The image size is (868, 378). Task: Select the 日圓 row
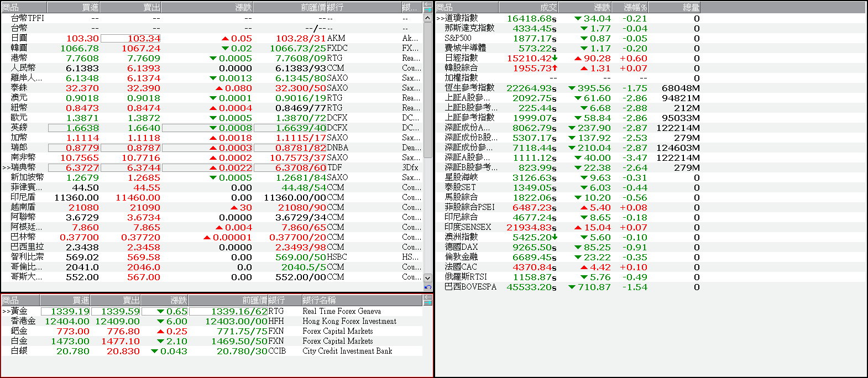point(212,38)
